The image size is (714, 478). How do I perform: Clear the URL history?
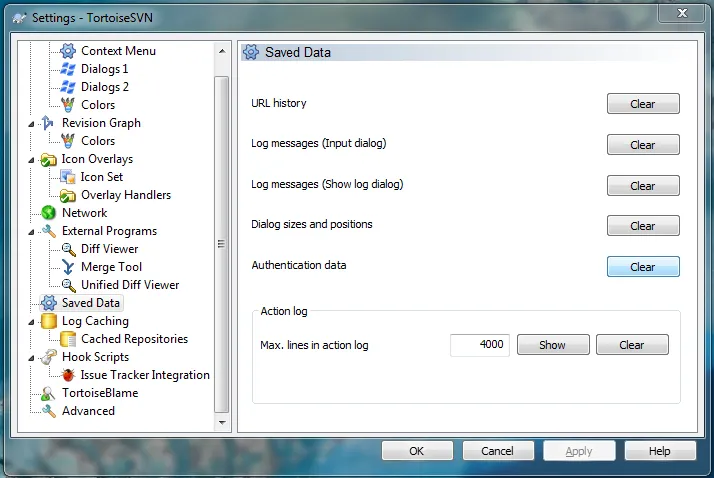pos(643,104)
